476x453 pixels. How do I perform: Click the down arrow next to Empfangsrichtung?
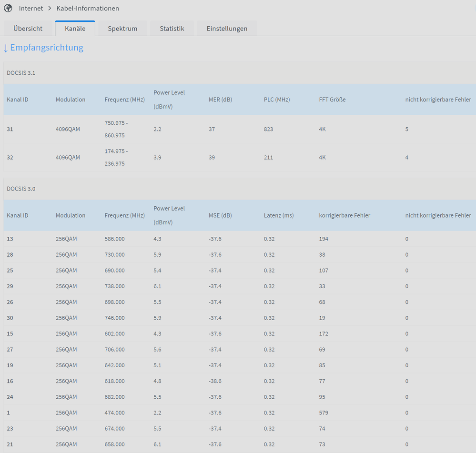click(x=6, y=48)
